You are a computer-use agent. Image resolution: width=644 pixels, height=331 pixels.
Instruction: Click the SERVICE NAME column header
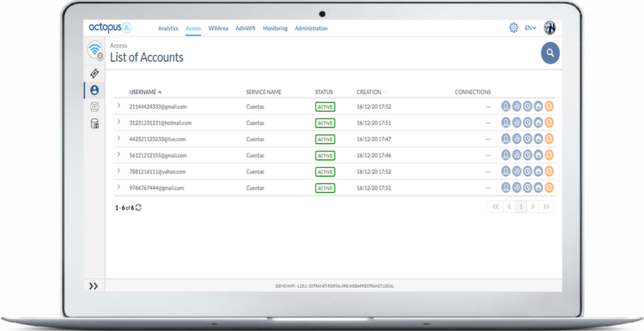coord(264,92)
